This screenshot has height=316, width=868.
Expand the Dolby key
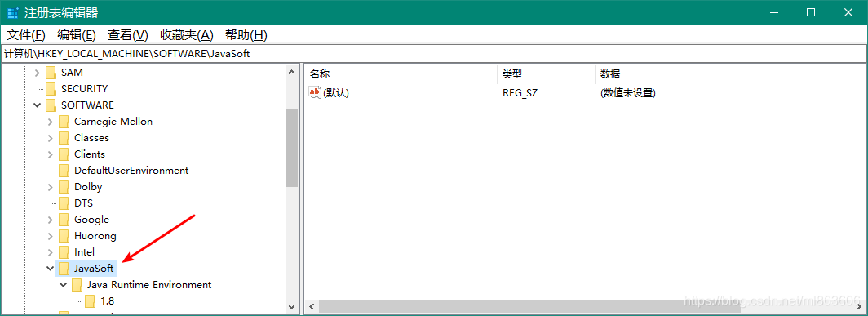pos(51,187)
